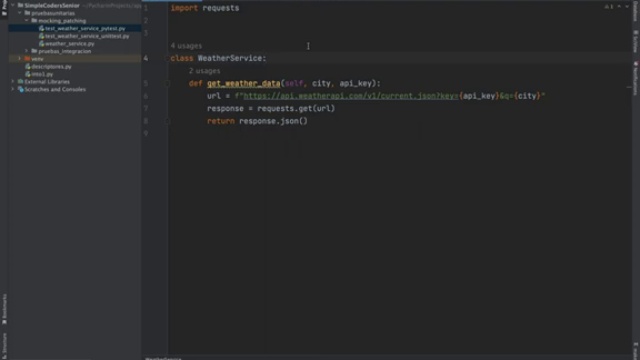Go to next highlighted problem arrow

click(627, 7)
